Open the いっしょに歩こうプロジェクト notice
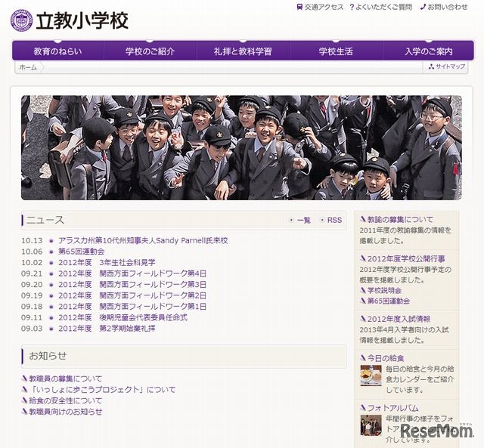The image size is (484, 448). point(102,389)
